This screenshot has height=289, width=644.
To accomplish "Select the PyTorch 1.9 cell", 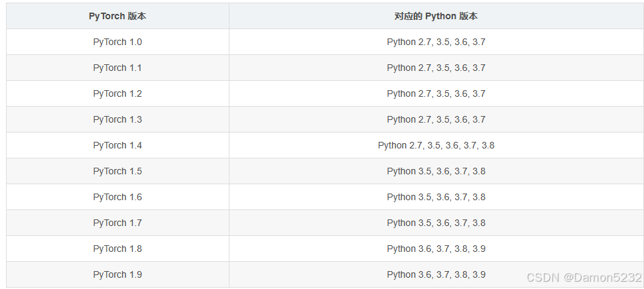I will click(x=117, y=274).
